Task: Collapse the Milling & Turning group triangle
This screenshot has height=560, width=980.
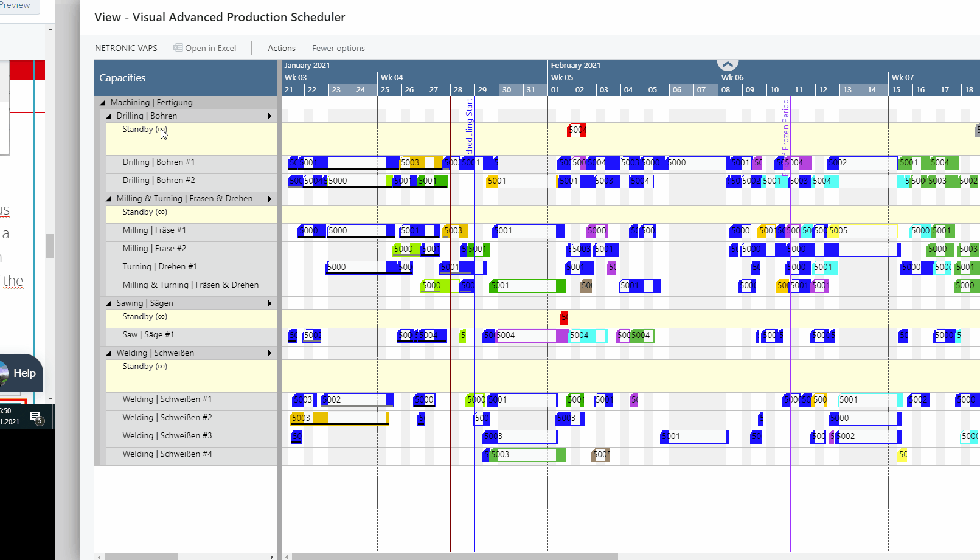Action: (x=109, y=199)
